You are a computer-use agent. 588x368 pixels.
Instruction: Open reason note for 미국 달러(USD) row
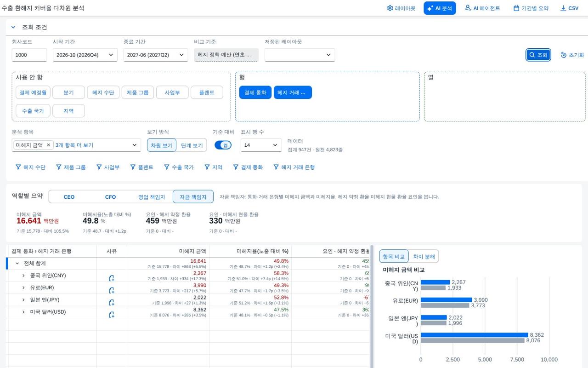(x=111, y=315)
